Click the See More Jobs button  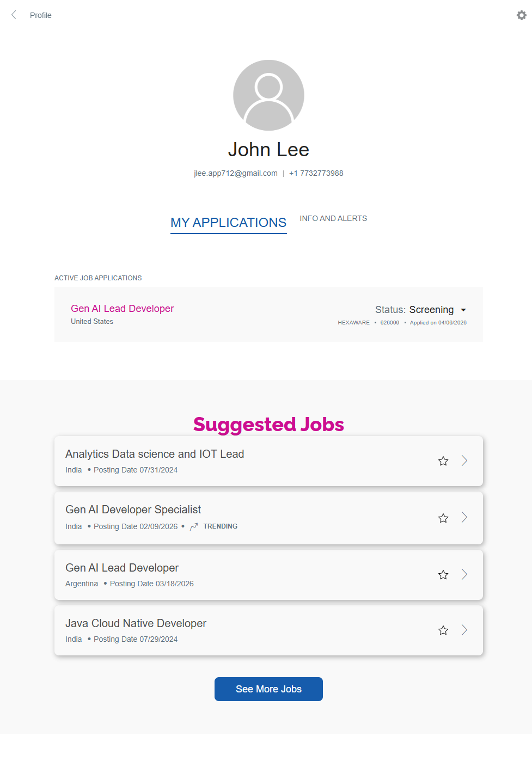(268, 689)
